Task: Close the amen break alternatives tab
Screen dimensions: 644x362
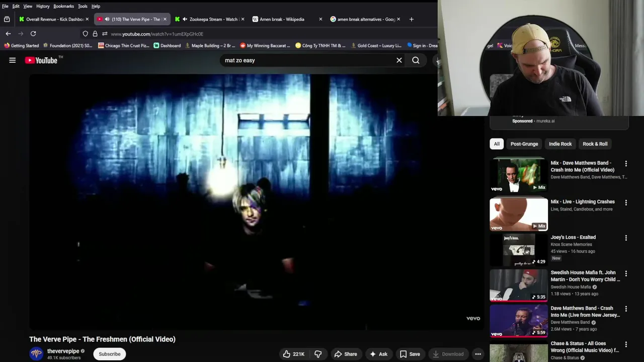Action: coord(398,19)
